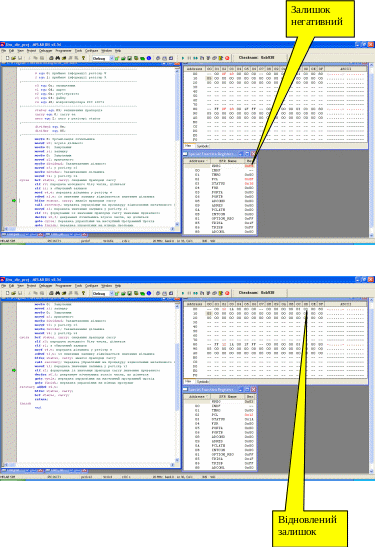The width and height of the screenshot is (375, 547).
Task: Select PORTA row in upper SFR window
Action: click(219, 192)
